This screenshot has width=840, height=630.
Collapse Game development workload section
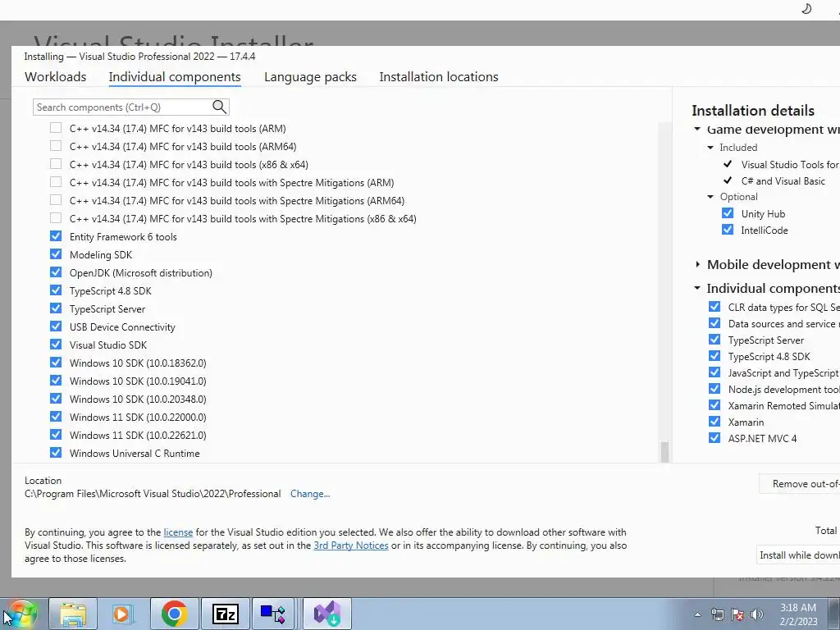tap(697, 129)
